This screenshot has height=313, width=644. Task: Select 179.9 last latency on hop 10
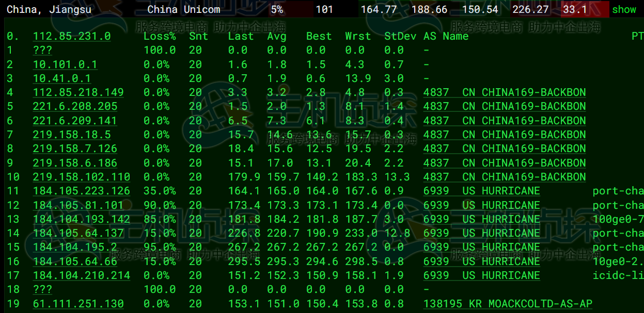[244, 177]
